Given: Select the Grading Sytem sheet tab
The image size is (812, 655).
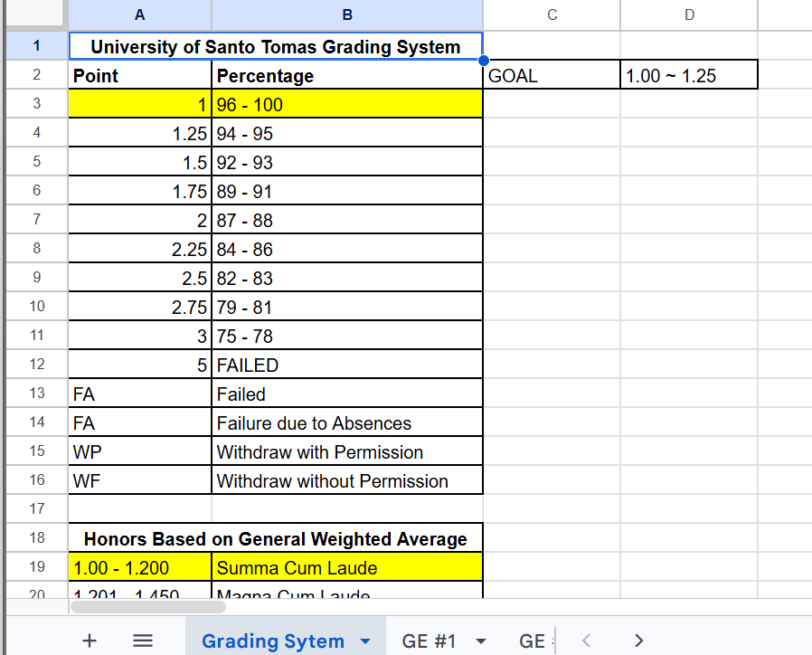Looking at the screenshot, I should point(273,641).
